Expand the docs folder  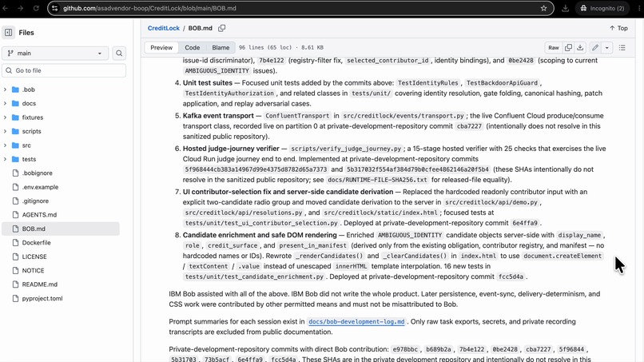click(x=5, y=104)
